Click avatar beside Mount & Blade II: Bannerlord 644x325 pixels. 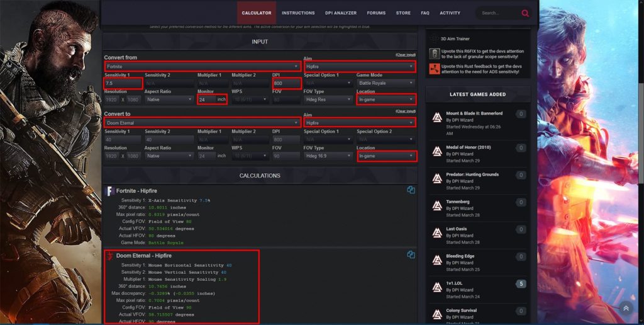tap(437, 118)
